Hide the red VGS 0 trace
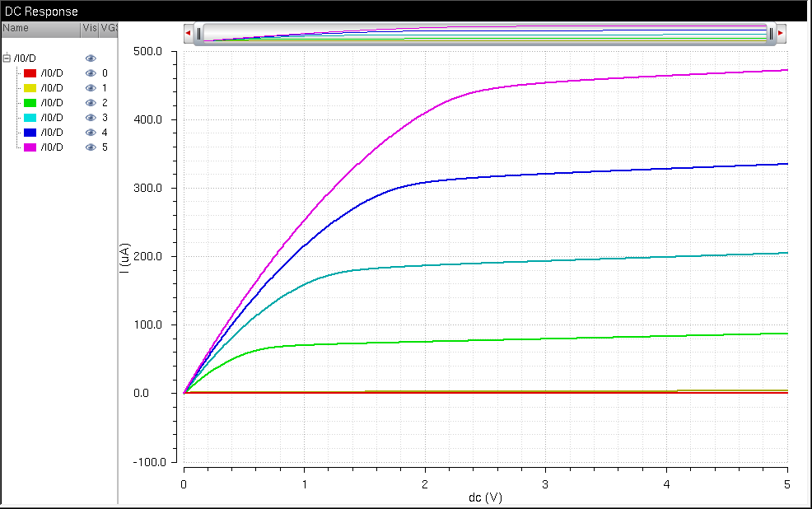812x509 pixels. [91, 73]
